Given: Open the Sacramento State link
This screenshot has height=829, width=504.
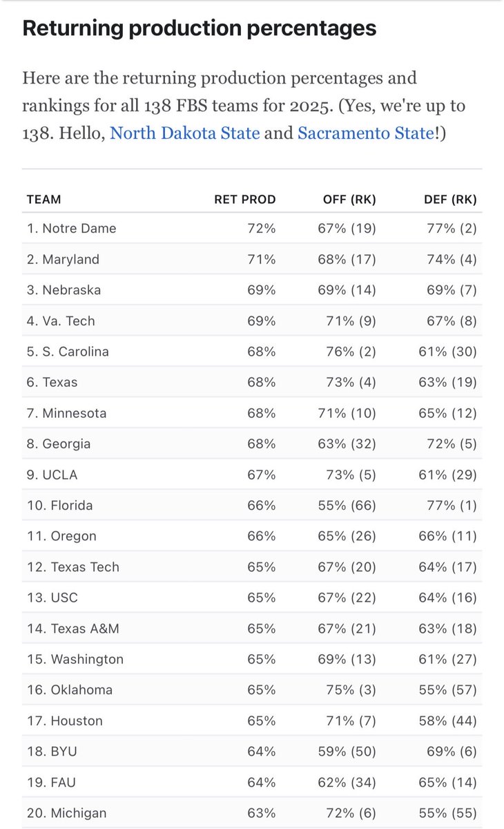Looking at the screenshot, I should click(x=366, y=133).
